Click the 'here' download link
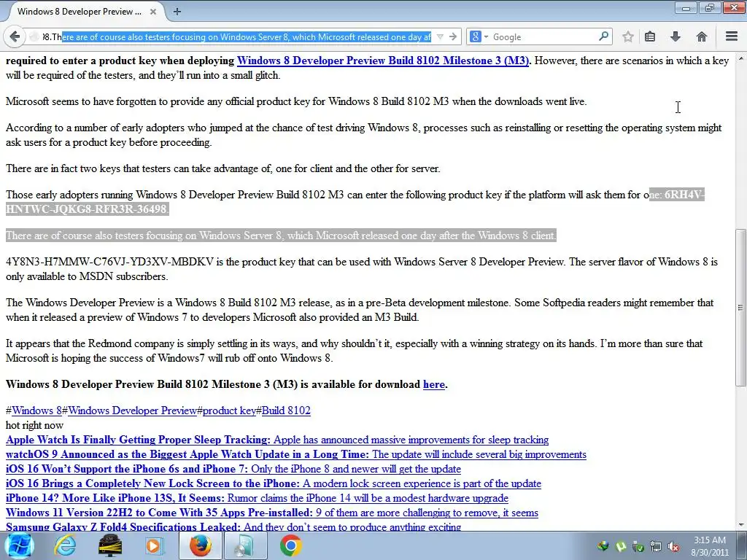747x560 pixels. tap(433, 384)
